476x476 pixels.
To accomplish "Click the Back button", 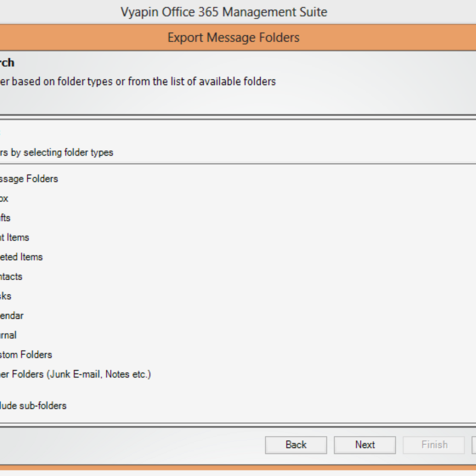I will click(x=296, y=445).
